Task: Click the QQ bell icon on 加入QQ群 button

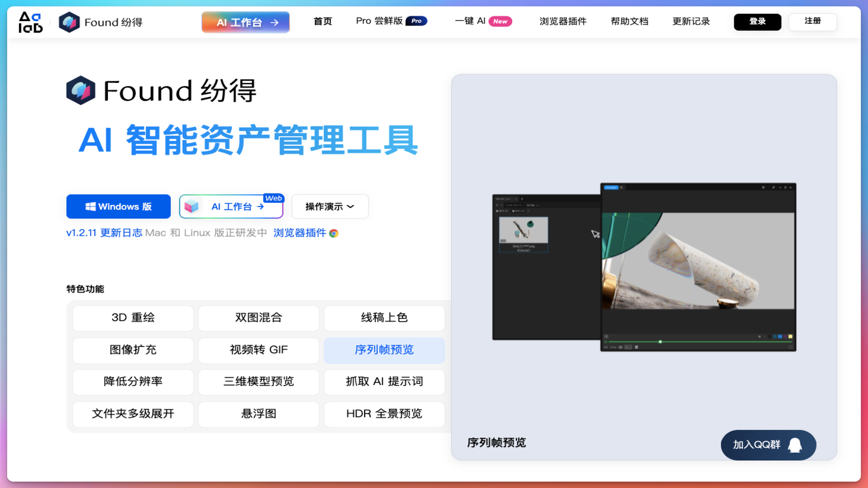Action: click(794, 445)
